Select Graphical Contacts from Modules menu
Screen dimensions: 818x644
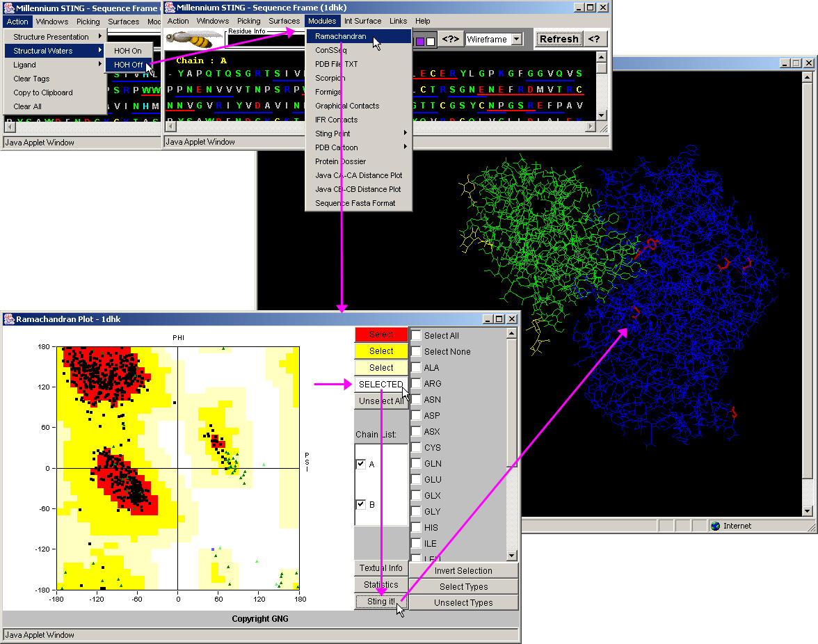(359, 106)
